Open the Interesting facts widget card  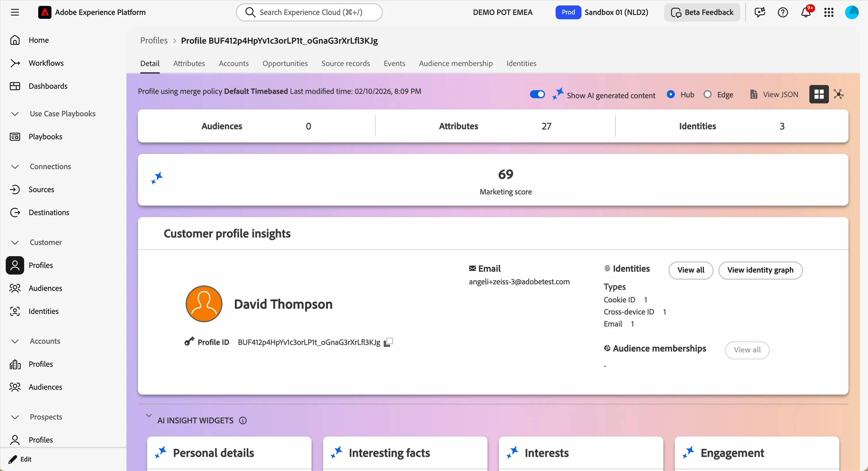[405, 453]
